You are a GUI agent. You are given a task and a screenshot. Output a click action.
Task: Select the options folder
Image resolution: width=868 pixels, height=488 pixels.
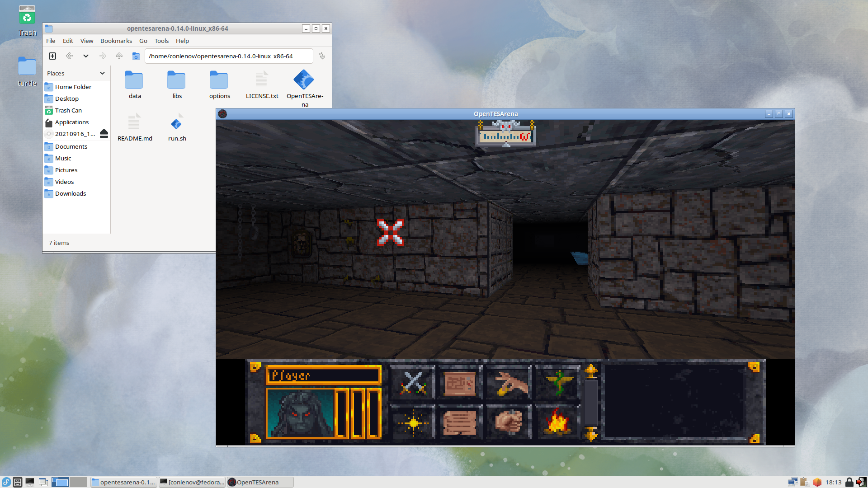(219, 84)
